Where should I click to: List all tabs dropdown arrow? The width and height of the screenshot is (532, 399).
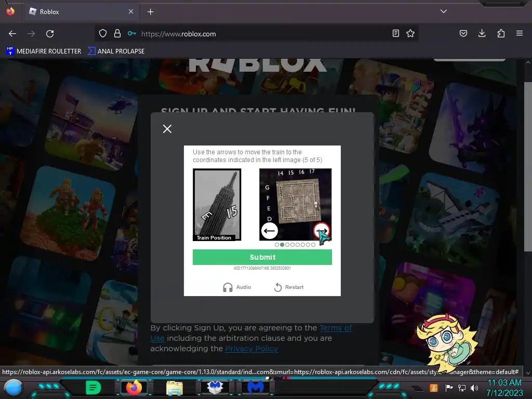444,11
